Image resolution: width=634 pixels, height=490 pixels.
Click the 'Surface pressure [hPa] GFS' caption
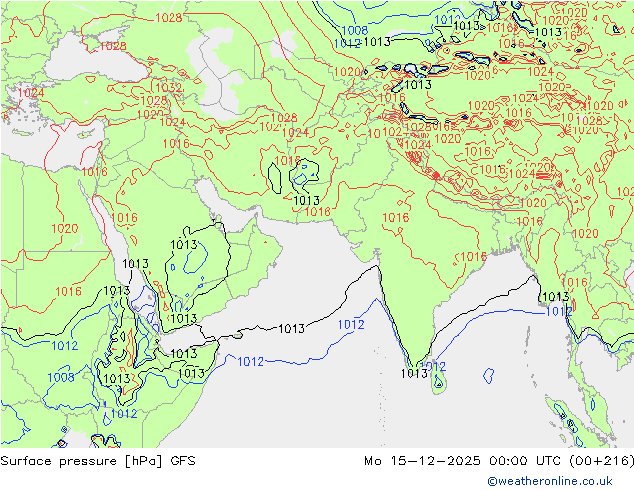click(x=98, y=461)
